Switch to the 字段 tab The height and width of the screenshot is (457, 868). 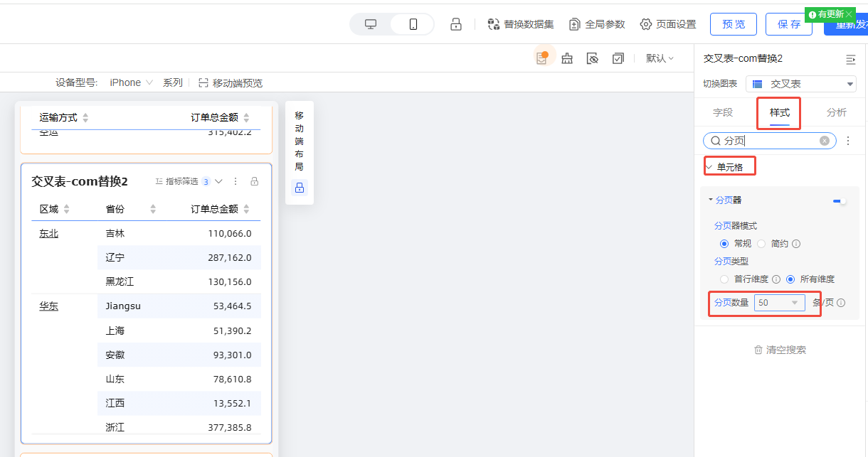(723, 112)
